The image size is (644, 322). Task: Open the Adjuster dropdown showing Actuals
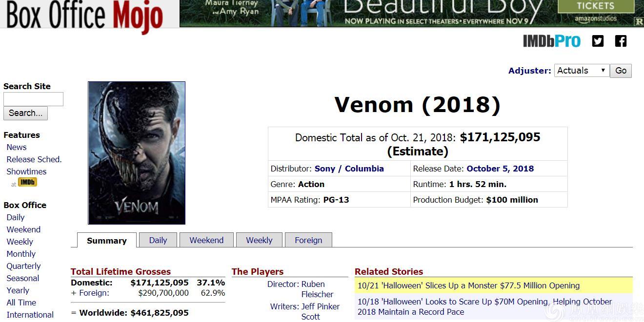pyautogui.click(x=582, y=71)
